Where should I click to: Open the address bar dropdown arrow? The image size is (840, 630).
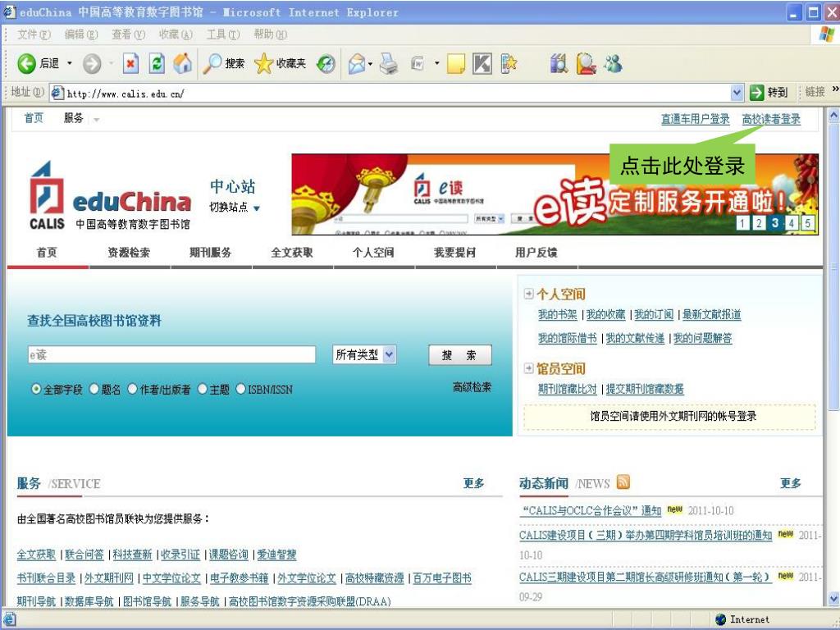737,93
